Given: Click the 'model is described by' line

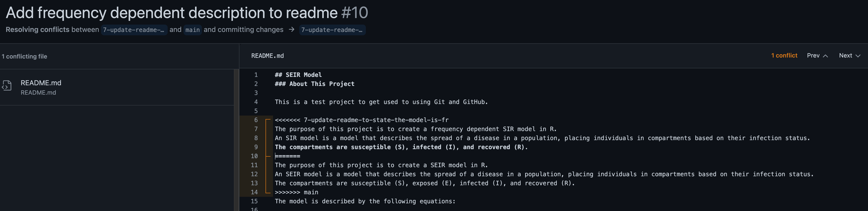Looking at the screenshot, I should (365, 201).
